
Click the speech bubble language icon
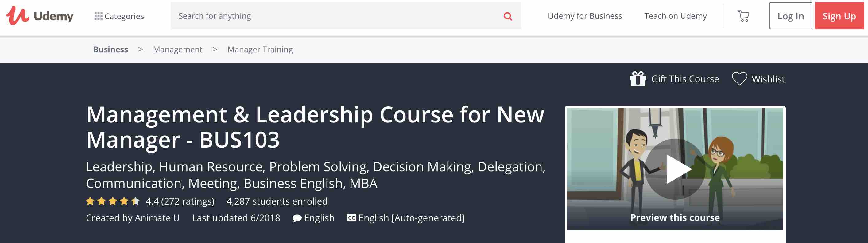[297, 218]
